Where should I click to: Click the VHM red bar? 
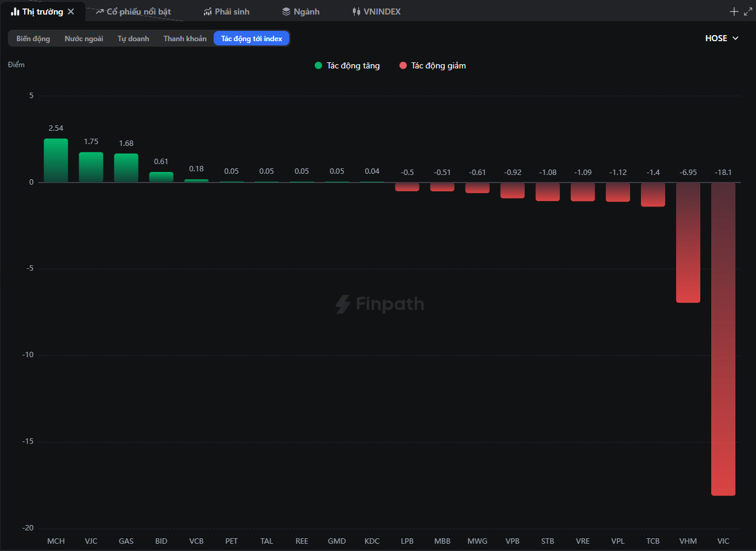tap(688, 242)
